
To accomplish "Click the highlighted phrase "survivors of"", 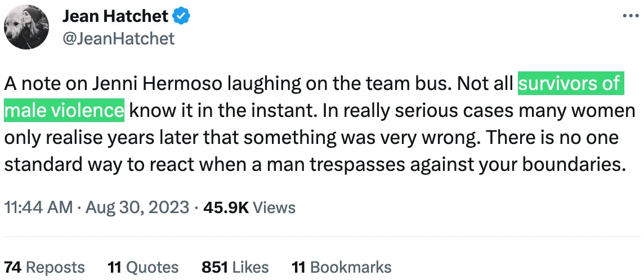I will [570, 83].
